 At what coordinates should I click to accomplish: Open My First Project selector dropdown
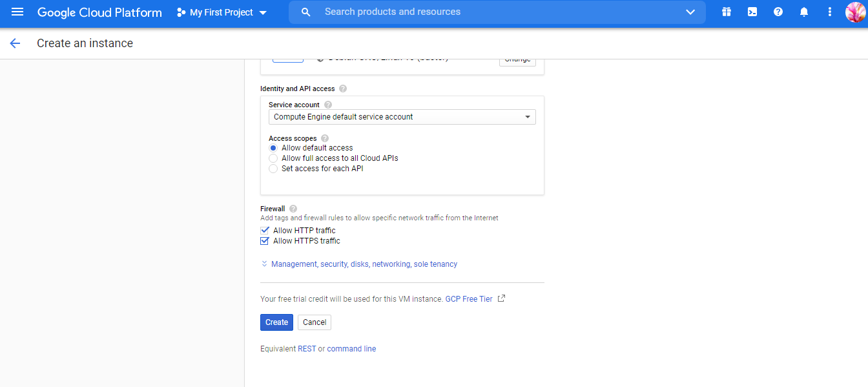tap(222, 12)
